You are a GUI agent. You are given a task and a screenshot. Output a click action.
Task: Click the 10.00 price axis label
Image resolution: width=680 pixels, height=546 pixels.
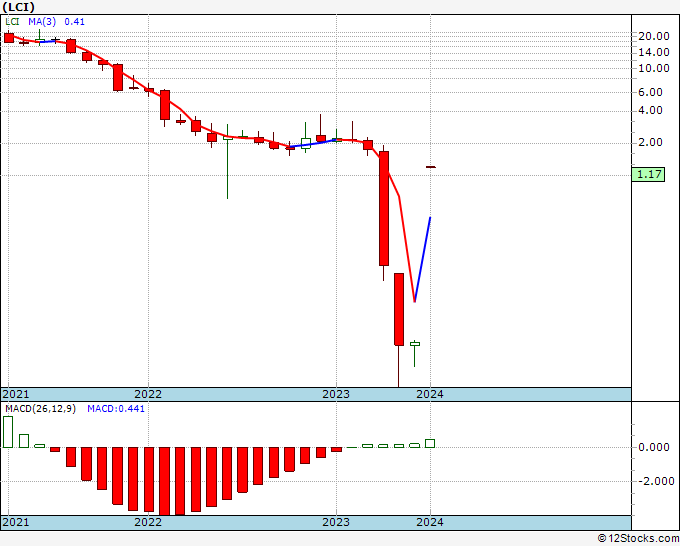[654, 68]
